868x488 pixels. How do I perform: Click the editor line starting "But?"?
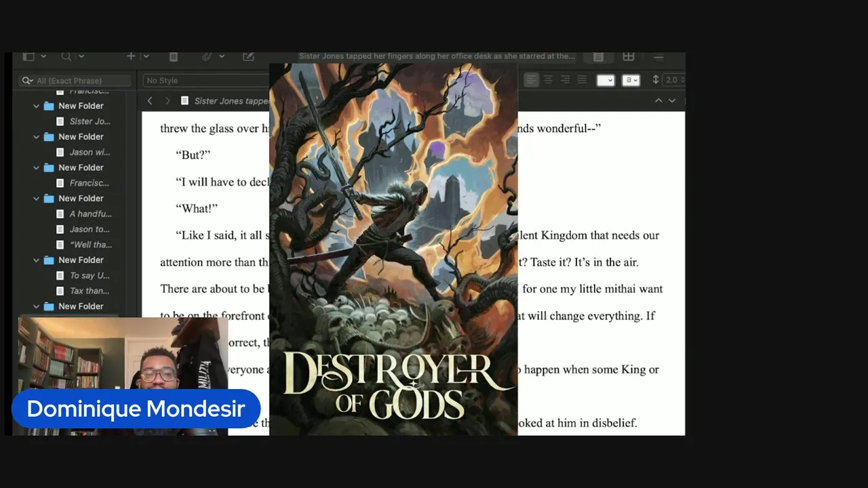pos(193,155)
